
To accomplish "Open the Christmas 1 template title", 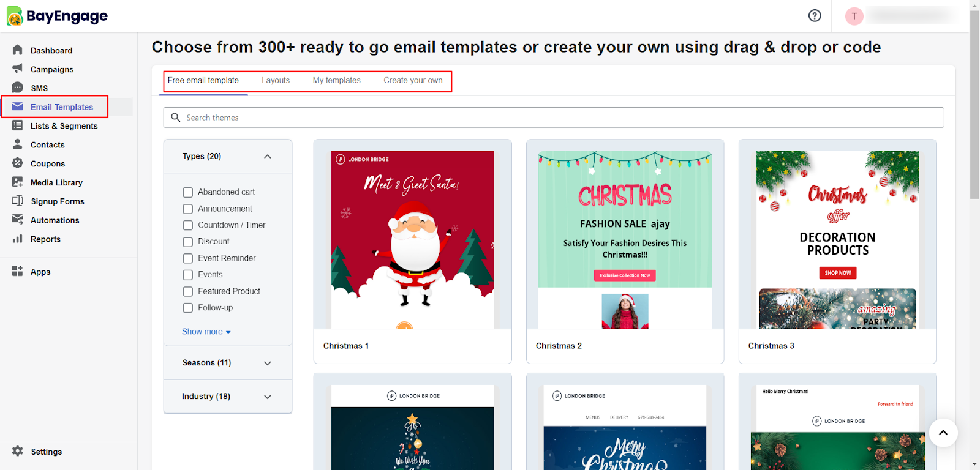I will coord(346,346).
